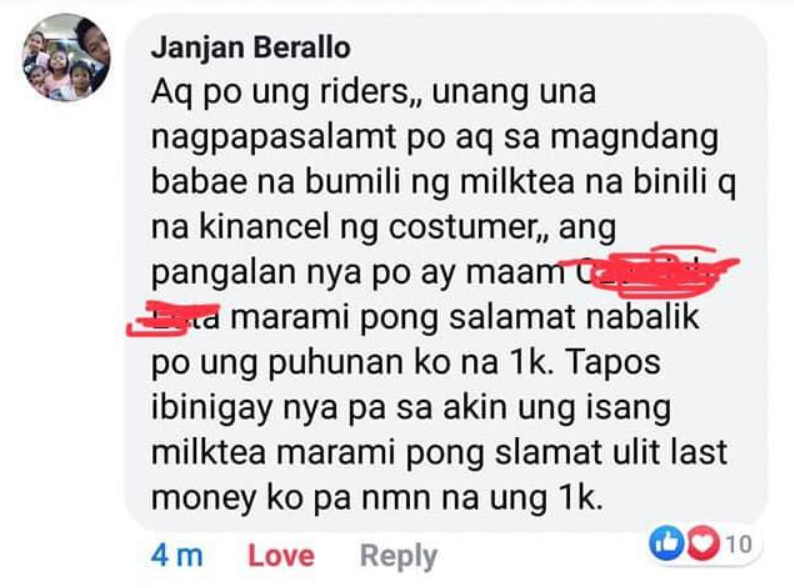Open Janjan Berallo's round profile picture
The height and width of the screenshot is (588, 794).
coord(66,57)
